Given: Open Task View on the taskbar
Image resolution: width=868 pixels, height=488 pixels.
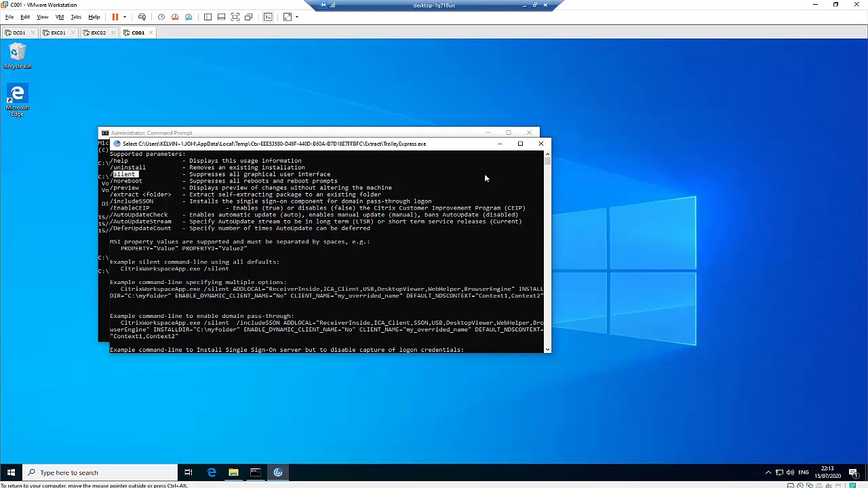Looking at the screenshot, I should (189, 472).
